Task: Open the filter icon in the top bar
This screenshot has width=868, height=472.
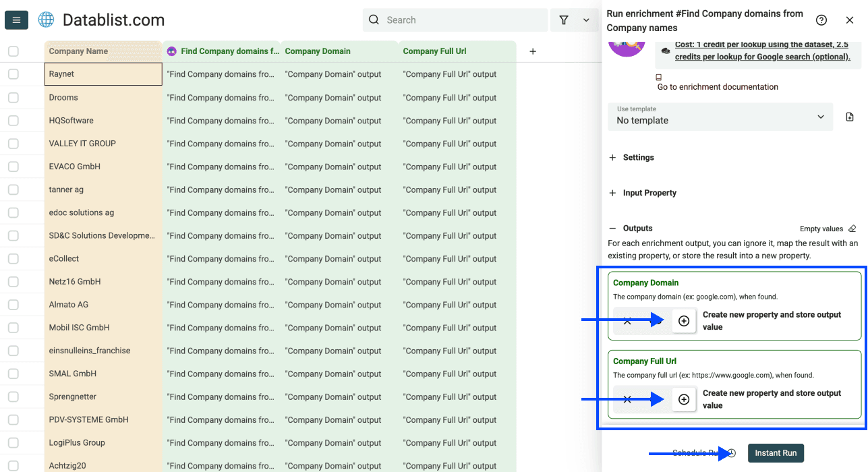Action: [x=564, y=20]
